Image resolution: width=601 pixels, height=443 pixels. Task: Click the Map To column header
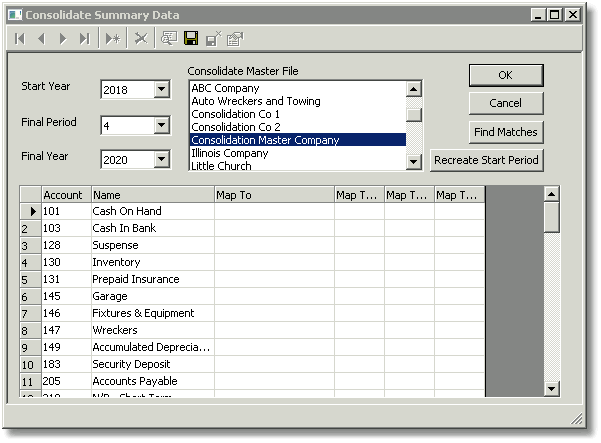[x=274, y=195]
